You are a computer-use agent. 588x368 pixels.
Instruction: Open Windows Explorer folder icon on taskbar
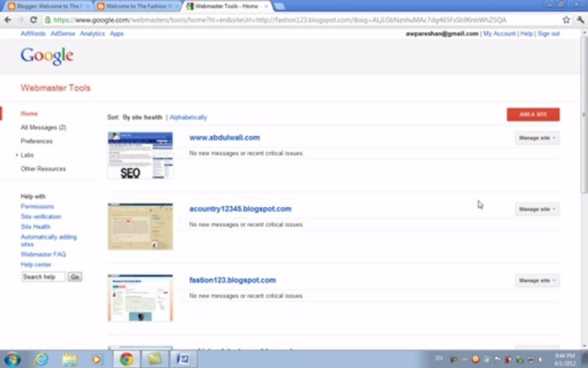[x=69, y=359]
